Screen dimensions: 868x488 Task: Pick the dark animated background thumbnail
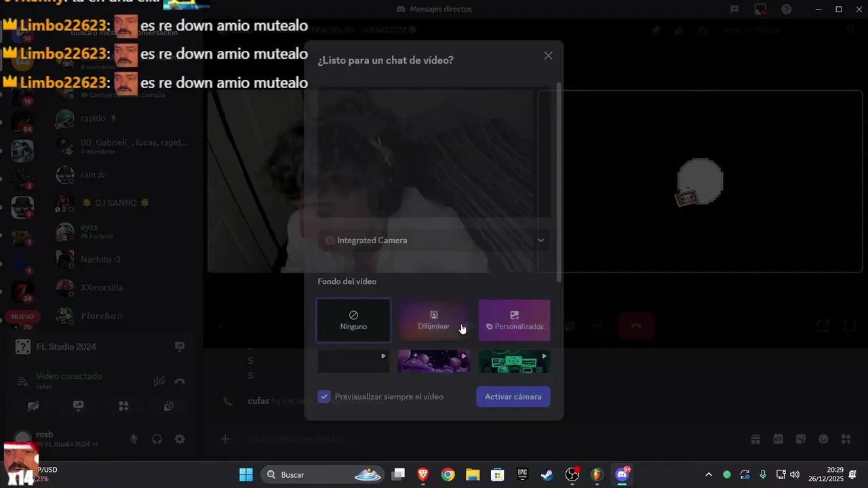coord(353,361)
